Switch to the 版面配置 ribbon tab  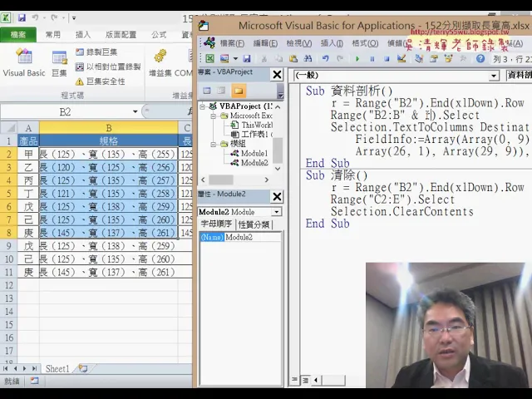[121, 35]
